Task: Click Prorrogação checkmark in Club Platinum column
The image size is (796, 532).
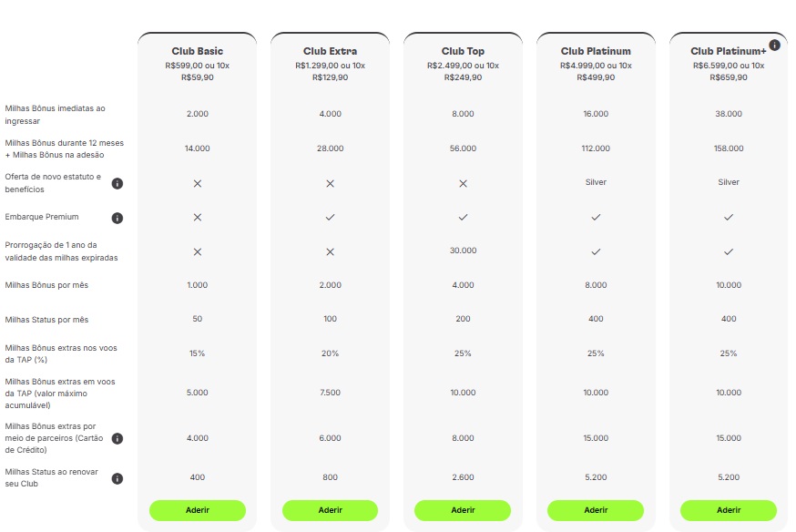Action: pos(596,251)
